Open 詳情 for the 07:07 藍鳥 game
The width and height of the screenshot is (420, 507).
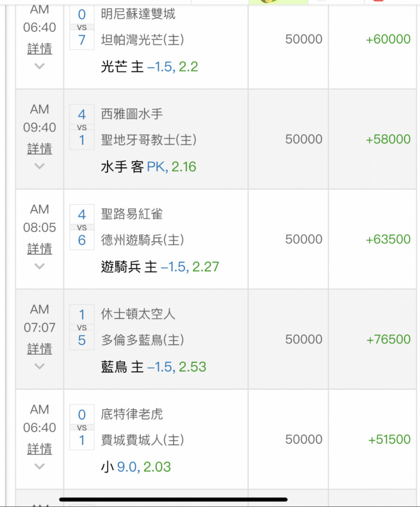(40, 348)
